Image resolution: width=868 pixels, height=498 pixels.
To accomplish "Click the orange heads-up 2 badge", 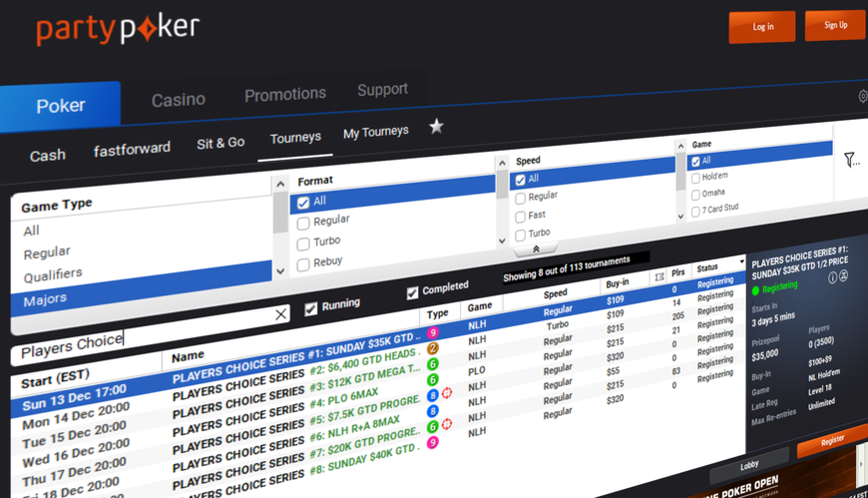I will [433, 348].
